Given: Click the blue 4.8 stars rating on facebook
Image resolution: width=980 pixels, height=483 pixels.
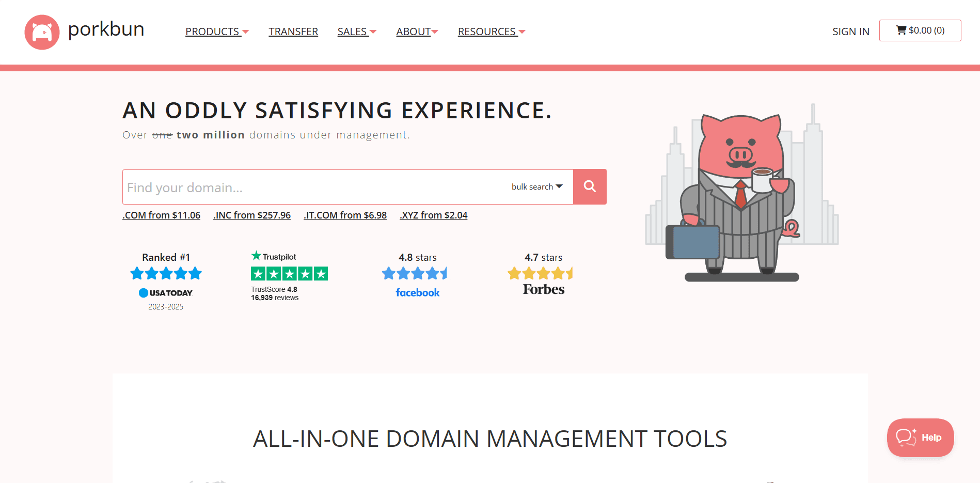Looking at the screenshot, I should click(415, 273).
